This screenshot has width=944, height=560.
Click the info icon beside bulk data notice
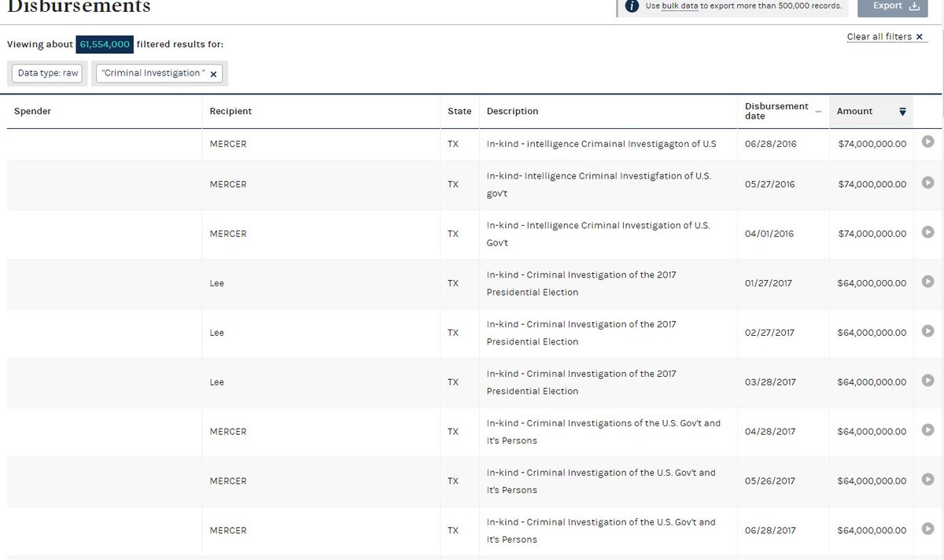coord(632,6)
